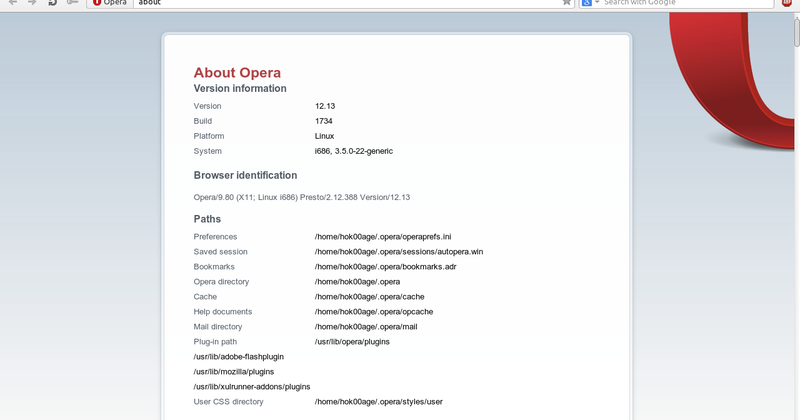Image resolution: width=800 pixels, height=420 pixels.
Task: Click the 'Plug-in path' label
Action: (x=215, y=342)
